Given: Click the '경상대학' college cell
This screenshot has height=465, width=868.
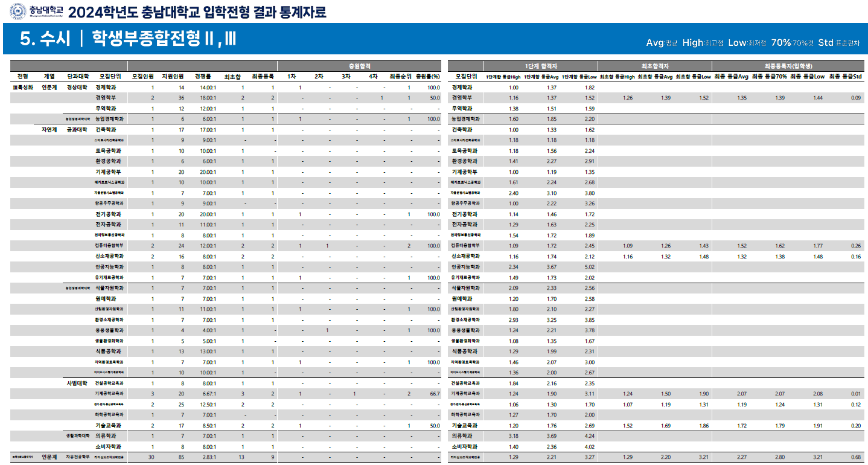Looking at the screenshot, I should (78, 87).
